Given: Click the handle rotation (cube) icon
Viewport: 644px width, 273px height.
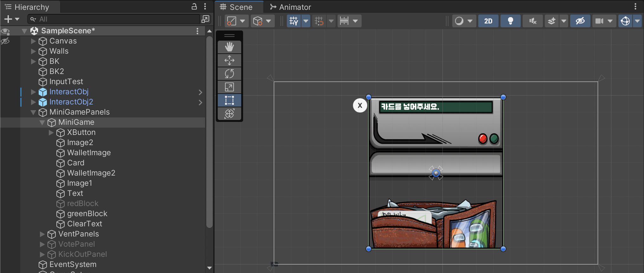Looking at the screenshot, I should [258, 21].
